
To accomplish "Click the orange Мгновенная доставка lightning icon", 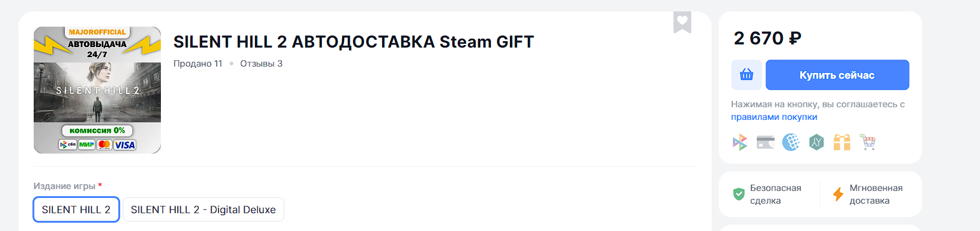I will 838,194.
